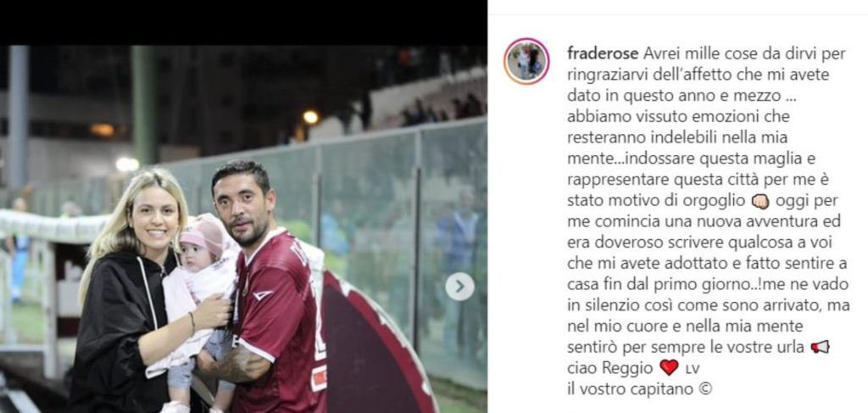868x413 pixels.
Task: Click the logo on the maroon jersey chest
Action: coord(261,296)
